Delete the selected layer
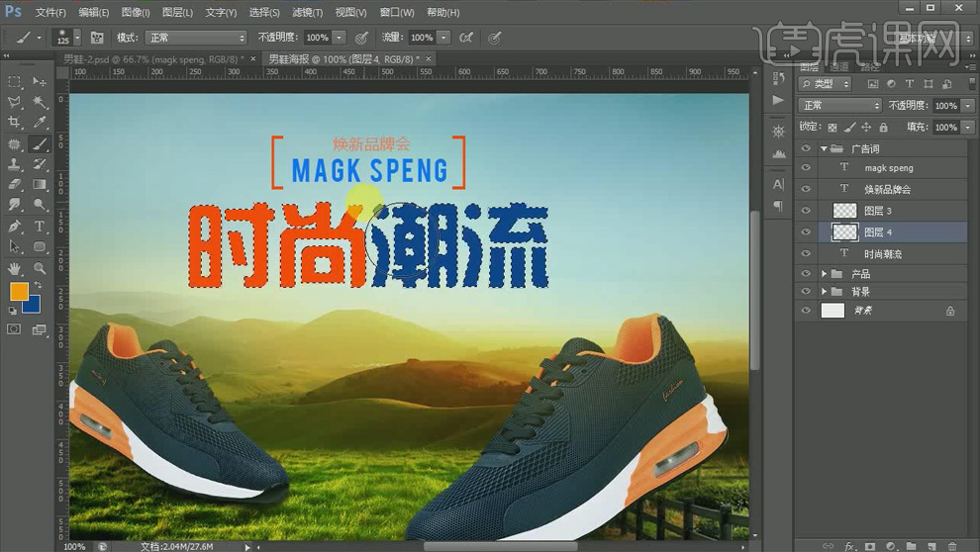Viewport: 980px width, 552px height. pos(952,546)
